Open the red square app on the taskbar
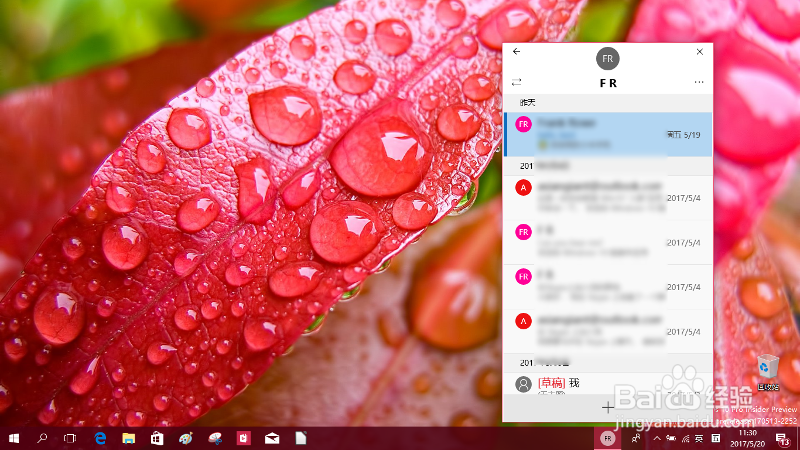The height and width of the screenshot is (450, 800). pyautogui.click(x=243, y=438)
